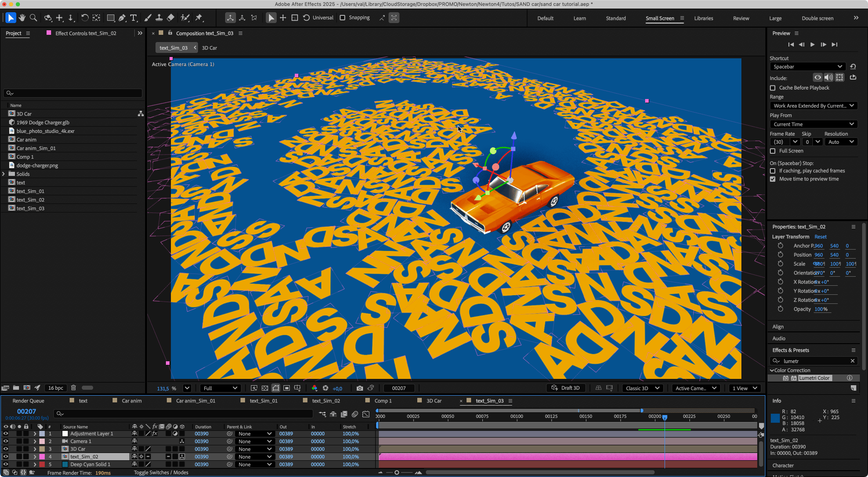This screenshot has width=868, height=477.
Task: Enable Cache Before Playback checkbox
Action: coord(773,88)
